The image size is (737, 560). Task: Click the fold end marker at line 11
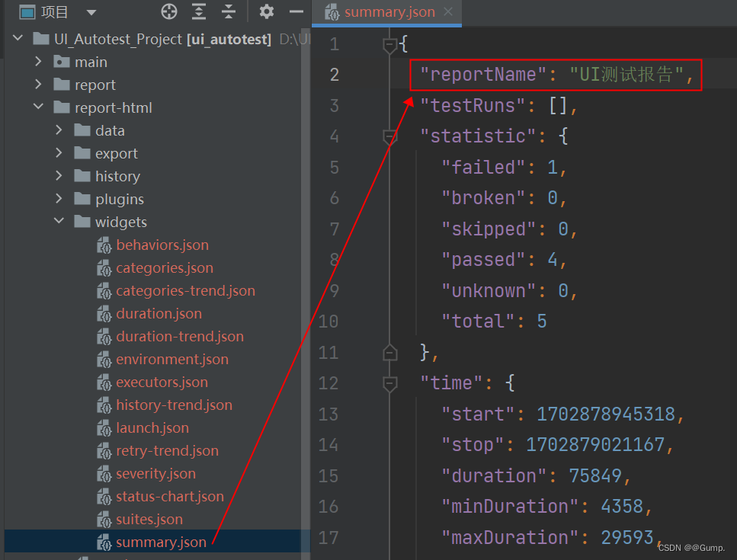click(389, 352)
